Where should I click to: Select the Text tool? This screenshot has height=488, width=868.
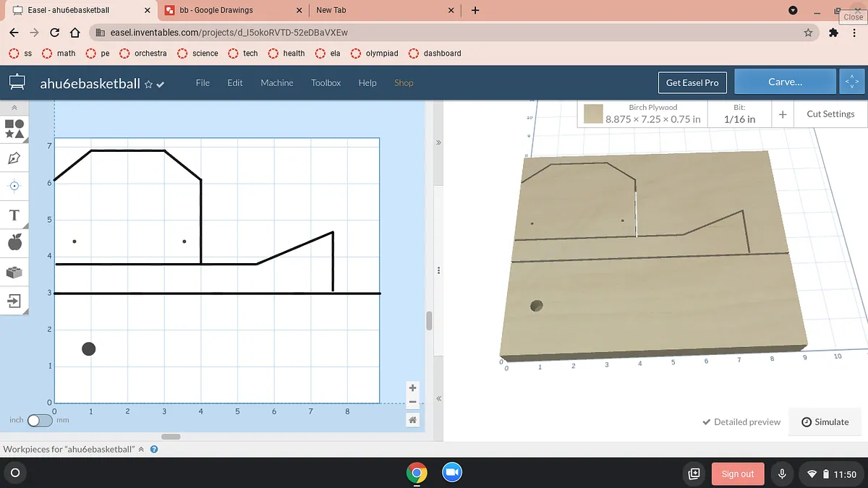coord(14,215)
